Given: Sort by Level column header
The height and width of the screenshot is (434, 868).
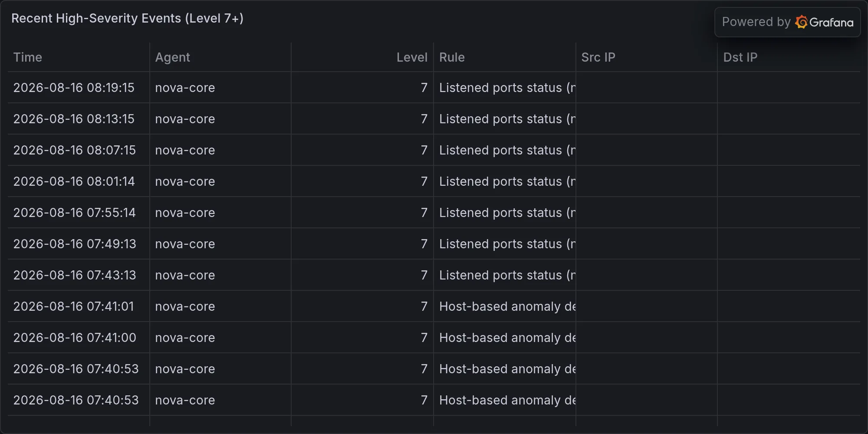Looking at the screenshot, I should (412, 57).
